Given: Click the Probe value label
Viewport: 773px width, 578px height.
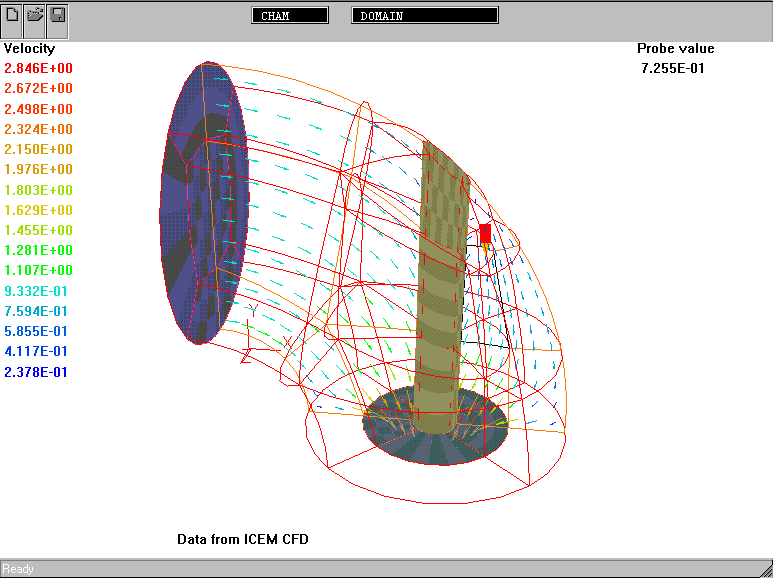Looking at the screenshot, I should (x=676, y=49).
